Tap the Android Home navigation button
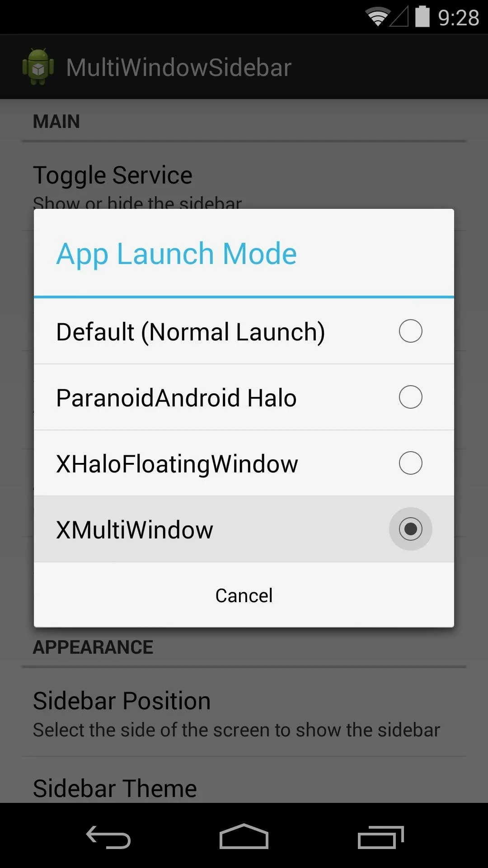Screen dimensions: 488x868 point(244,836)
